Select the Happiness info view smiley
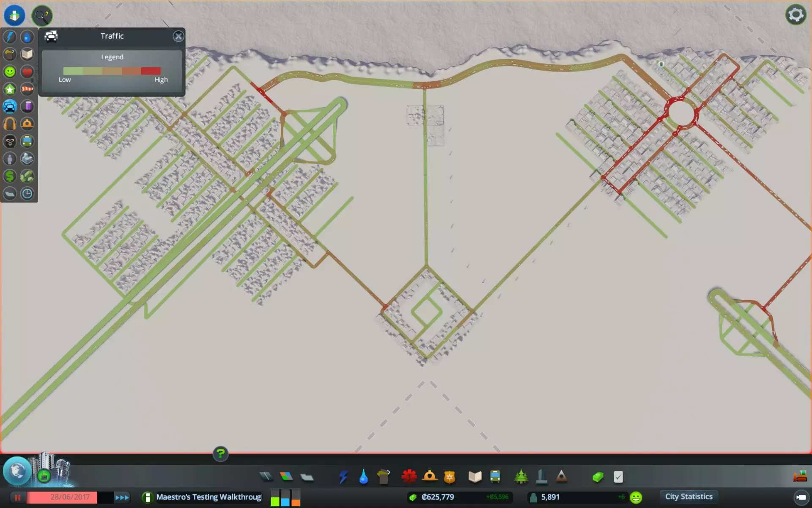This screenshot has width=812, height=508. [10, 72]
